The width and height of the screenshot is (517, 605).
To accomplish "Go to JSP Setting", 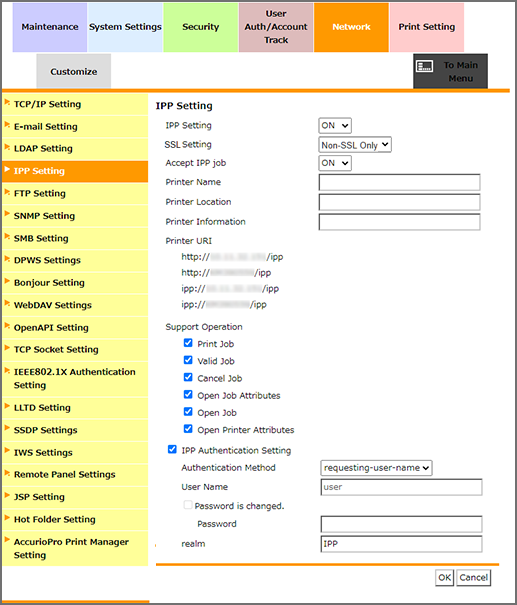I will pyautogui.click(x=75, y=497).
